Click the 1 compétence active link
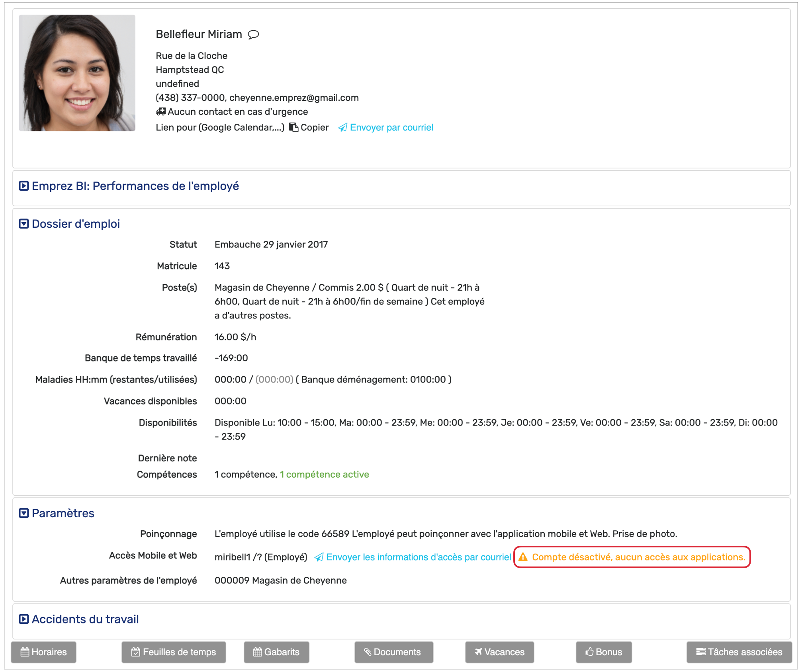The width and height of the screenshot is (802, 672). pos(324,475)
